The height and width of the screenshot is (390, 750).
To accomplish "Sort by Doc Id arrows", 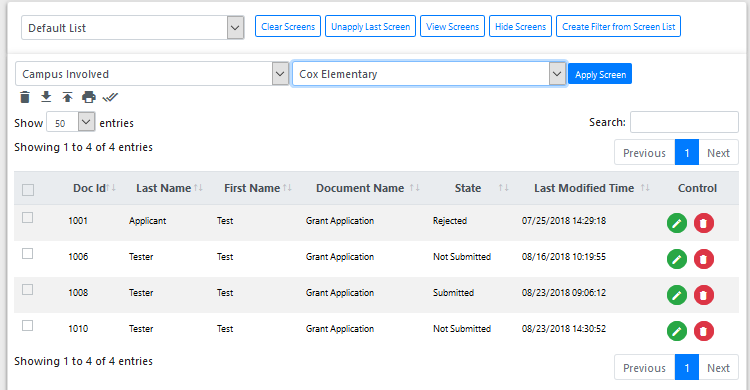I will [x=111, y=188].
